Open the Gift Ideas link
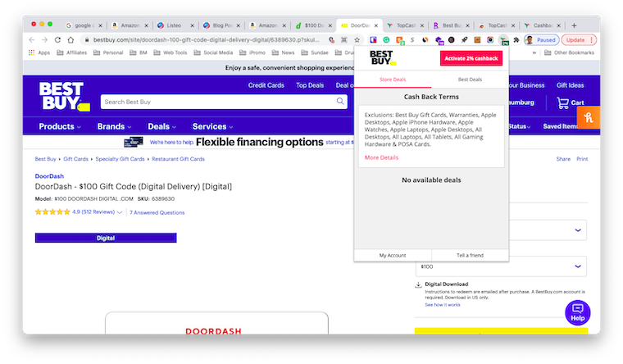Screen dimensions: 623x364 click(x=571, y=85)
